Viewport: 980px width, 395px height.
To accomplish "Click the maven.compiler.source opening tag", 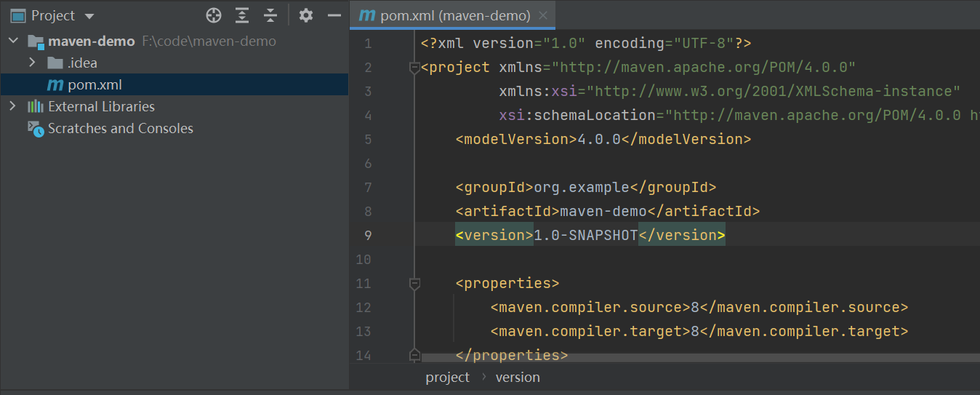I will click(590, 307).
